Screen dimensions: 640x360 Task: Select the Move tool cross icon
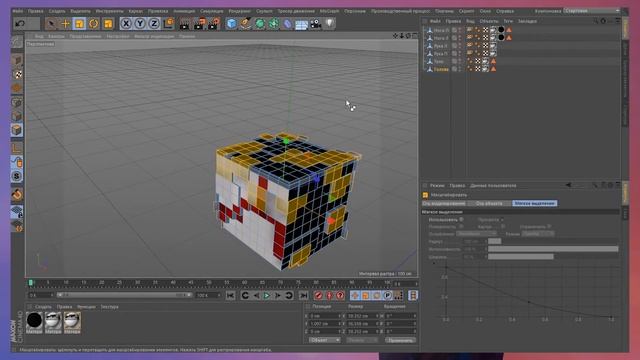65,24
